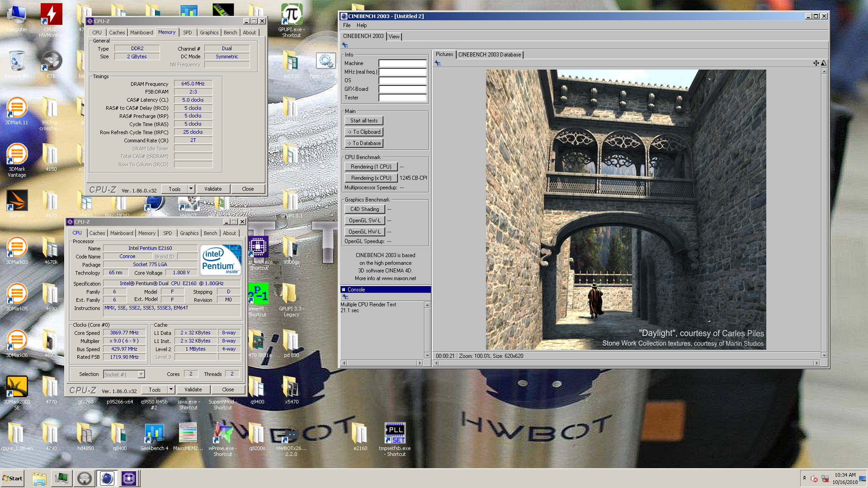Open Caches tab in lower CPU-Z window
This screenshot has height=488, width=868.
[x=97, y=233]
